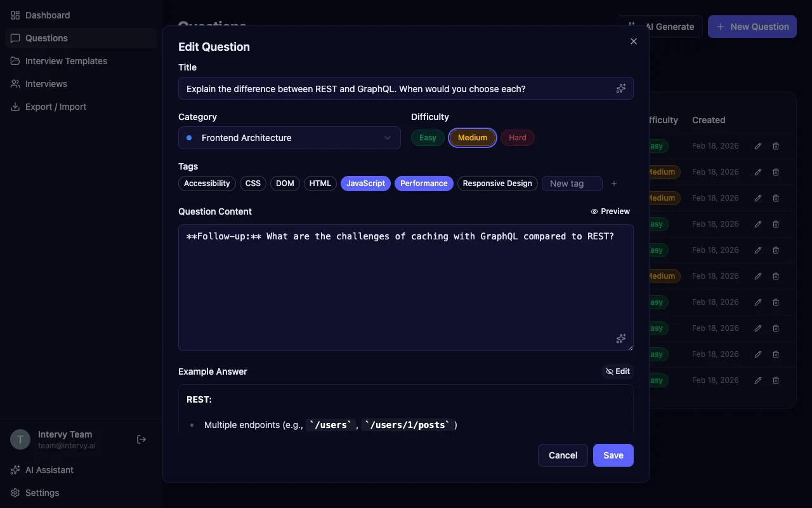
Task: Toggle Edit mode for the Example Answer
Action: coord(617,371)
